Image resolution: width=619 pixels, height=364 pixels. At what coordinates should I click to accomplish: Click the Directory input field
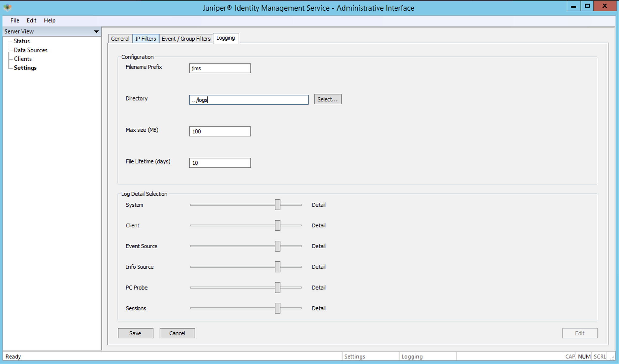pos(249,100)
